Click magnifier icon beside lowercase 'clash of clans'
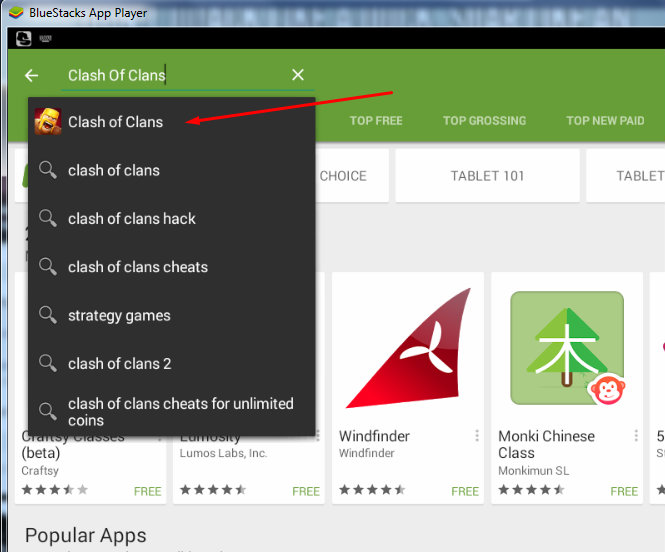 pos(48,170)
